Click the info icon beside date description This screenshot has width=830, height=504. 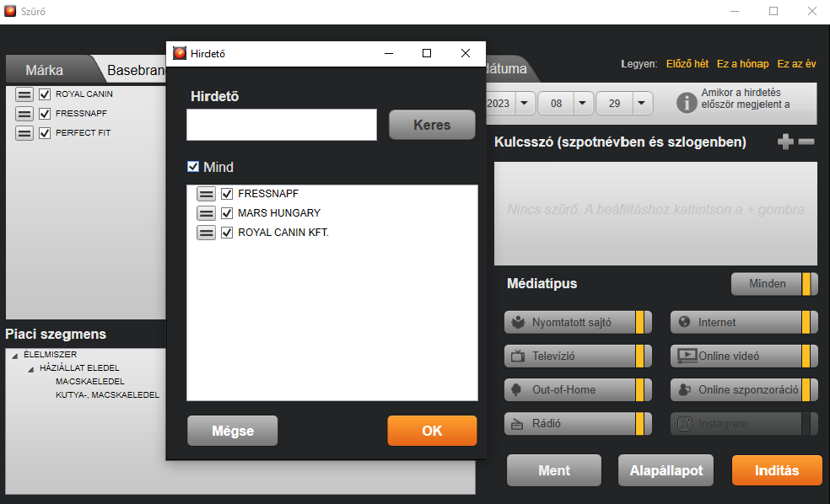pyautogui.click(x=687, y=102)
